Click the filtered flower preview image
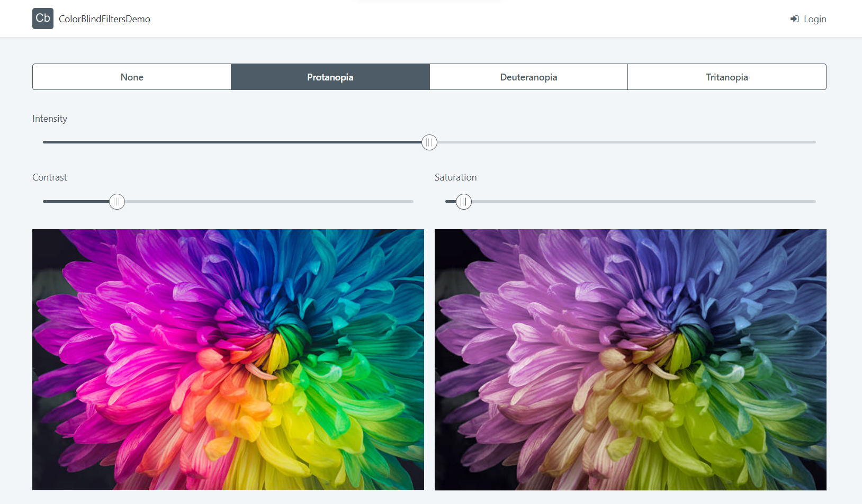This screenshot has width=862, height=504. 631,359
